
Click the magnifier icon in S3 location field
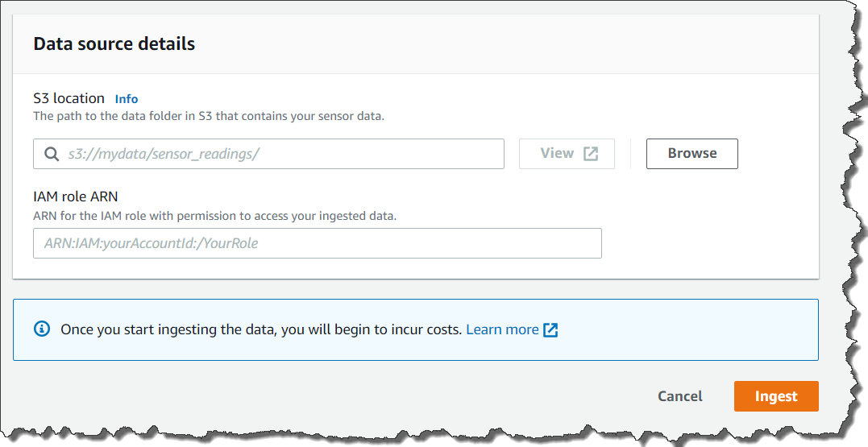click(52, 154)
